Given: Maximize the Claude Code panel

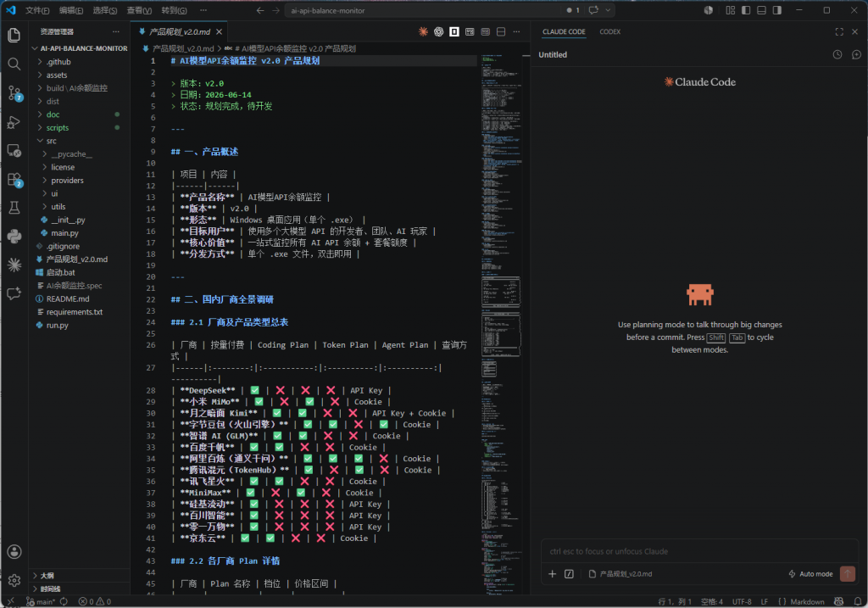Looking at the screenshot, I should coord(839,31).
